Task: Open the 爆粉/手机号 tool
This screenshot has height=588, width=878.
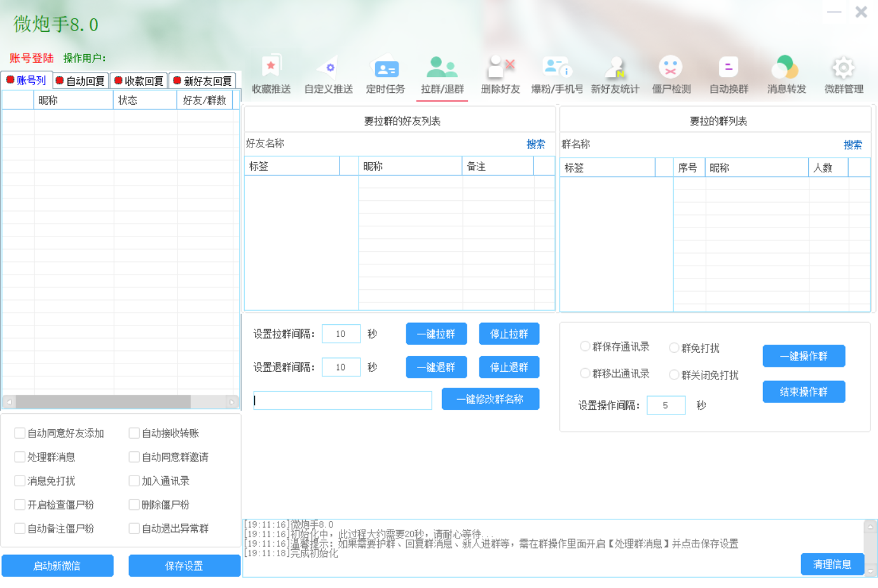Action: tap(557, 75)
